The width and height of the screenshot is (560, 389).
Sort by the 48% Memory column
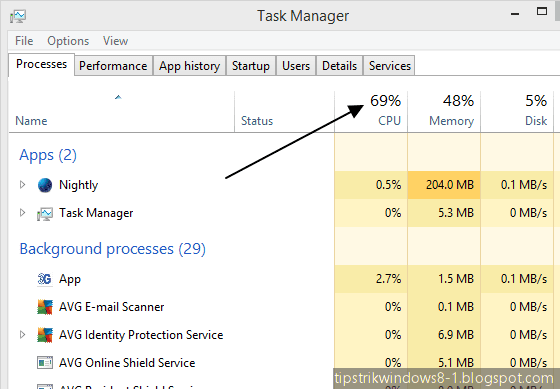(x=444, y=111)
